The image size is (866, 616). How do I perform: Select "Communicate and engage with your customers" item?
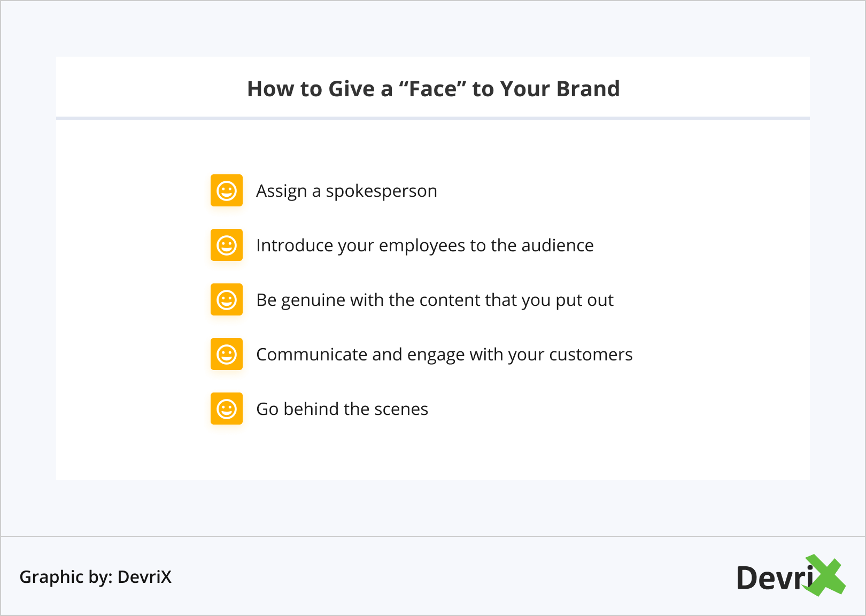[x=444, y=355]
